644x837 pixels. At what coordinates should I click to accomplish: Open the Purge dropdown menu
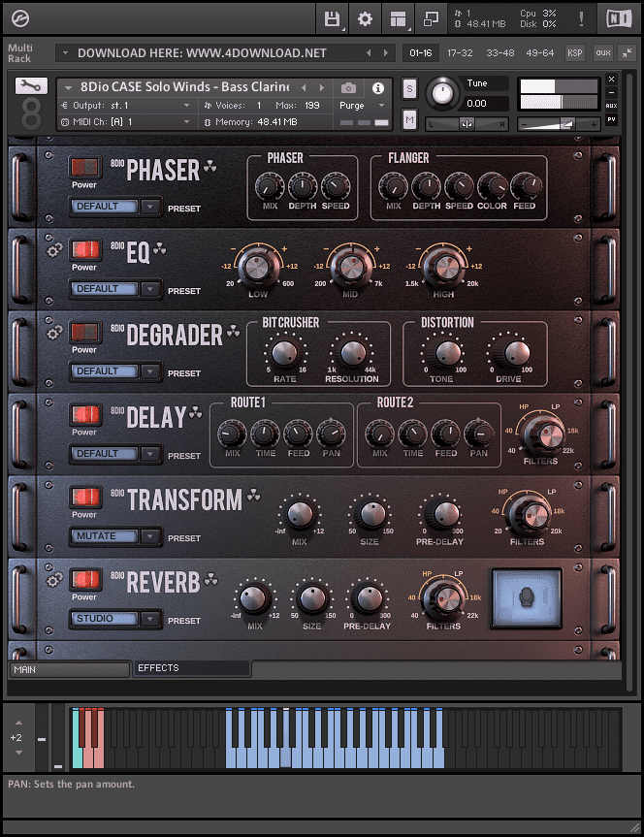tap(363, 105)
